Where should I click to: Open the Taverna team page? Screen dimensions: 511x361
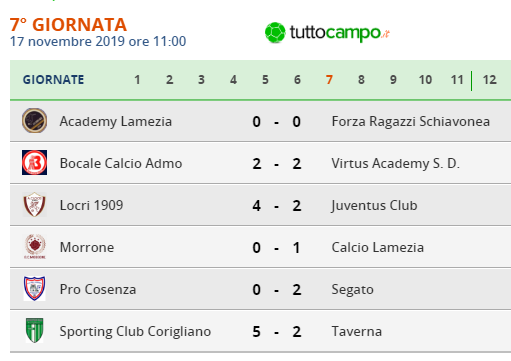(357, 331)
